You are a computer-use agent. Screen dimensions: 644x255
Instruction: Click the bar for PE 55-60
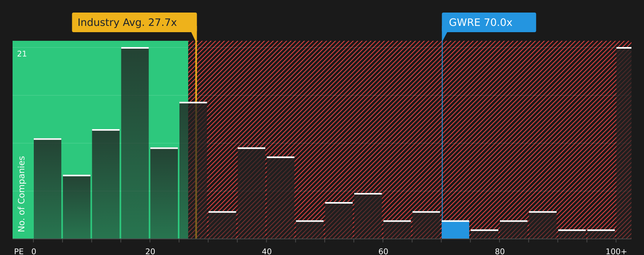tap(368, 216)
